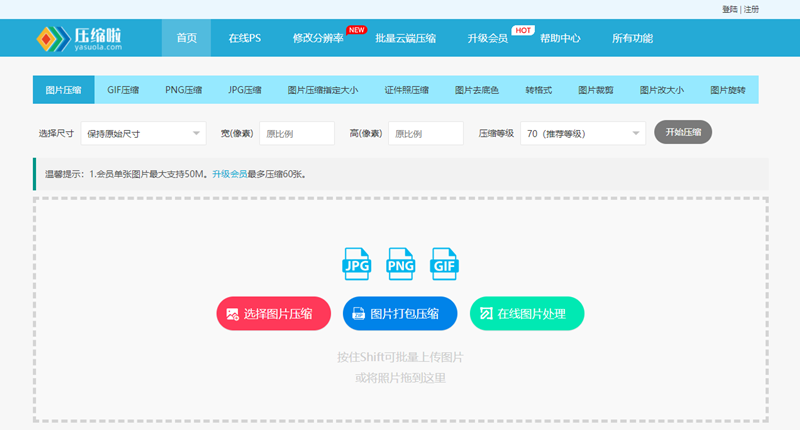Screen dimensions: 800x430
Task: Switch to the 图片旋转 tab
Action: [x=728, y=90]
